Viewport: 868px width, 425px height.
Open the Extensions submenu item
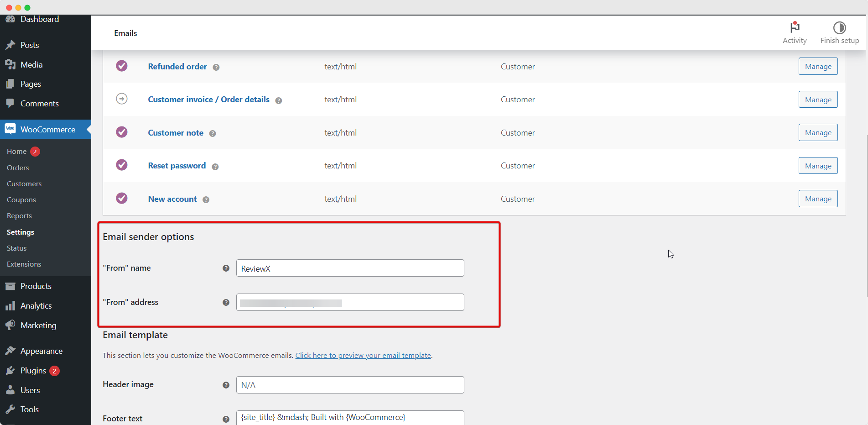tap(24, 264)
